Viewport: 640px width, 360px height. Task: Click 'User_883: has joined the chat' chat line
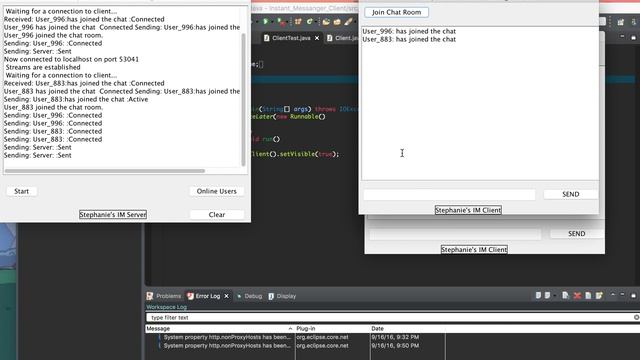(409, 39)
